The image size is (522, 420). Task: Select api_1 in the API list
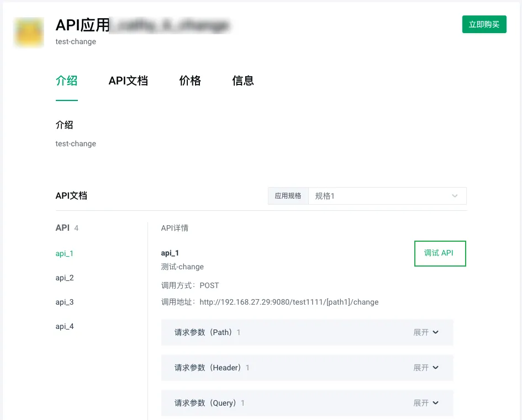(64, 254)
